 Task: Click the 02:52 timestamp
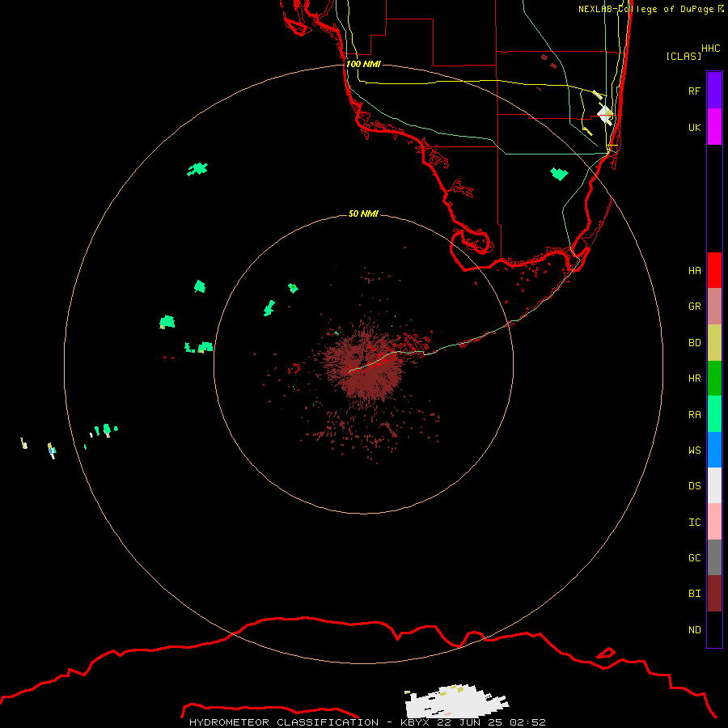(x=527, y=722)
